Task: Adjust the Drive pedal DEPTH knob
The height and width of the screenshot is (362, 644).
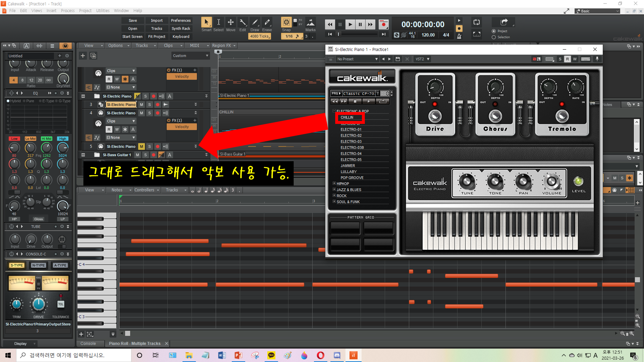Action: pos(435,87)
